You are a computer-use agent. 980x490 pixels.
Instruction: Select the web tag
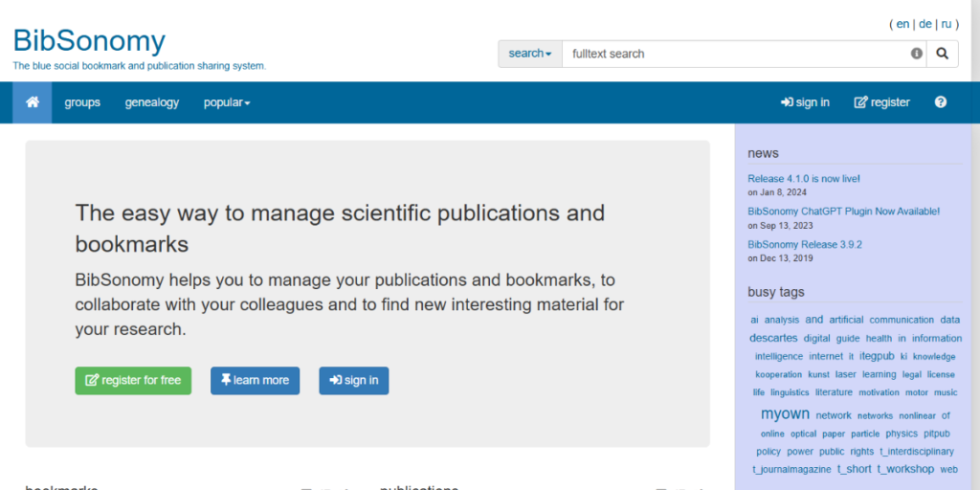click(948, 469)
